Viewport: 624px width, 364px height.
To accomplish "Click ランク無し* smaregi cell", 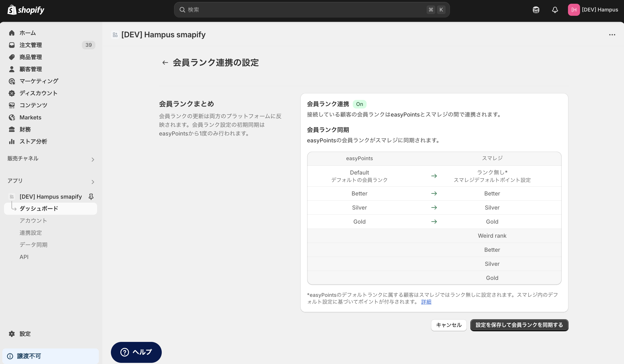I will click(492, 176).
